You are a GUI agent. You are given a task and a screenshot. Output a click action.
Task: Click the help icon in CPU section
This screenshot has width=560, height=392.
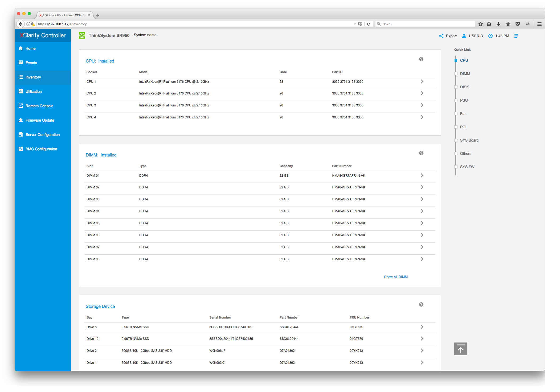click(x=421, y=59)
